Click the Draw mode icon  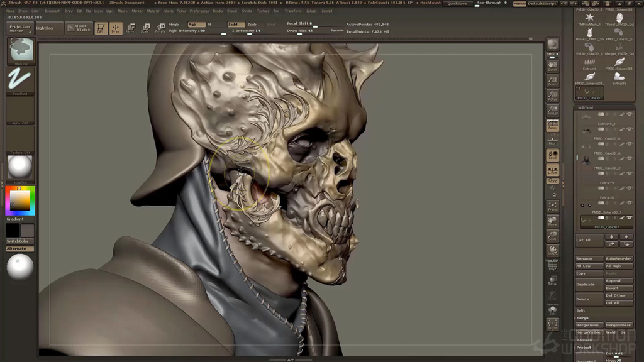(x=116, y=28)
